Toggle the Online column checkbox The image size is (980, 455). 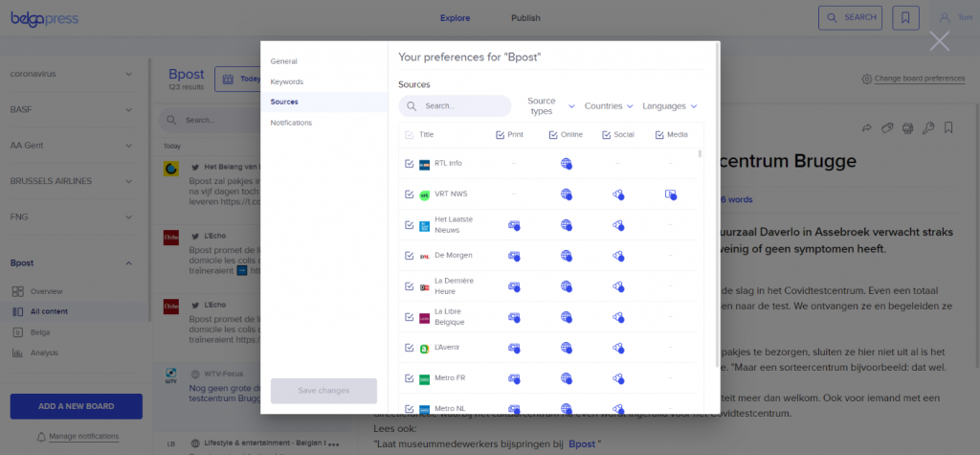553,134
